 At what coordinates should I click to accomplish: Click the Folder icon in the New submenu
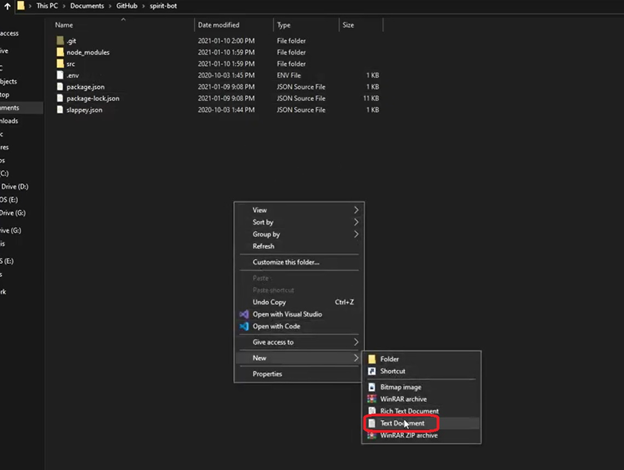(x=372, y=359)
